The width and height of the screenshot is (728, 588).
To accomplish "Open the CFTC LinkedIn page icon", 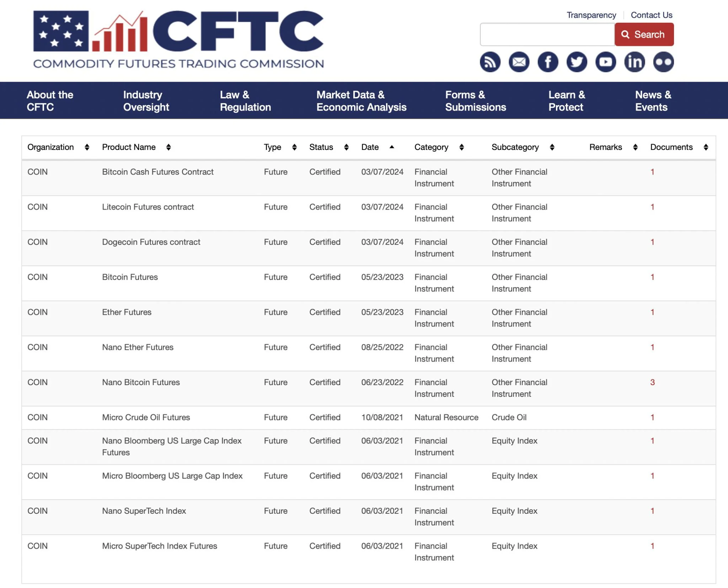I will coord(635,61).
